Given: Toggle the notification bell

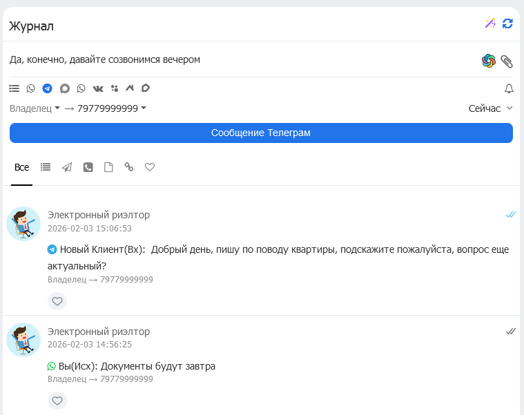Looking at the screenshot, I should tap(509, 88).
